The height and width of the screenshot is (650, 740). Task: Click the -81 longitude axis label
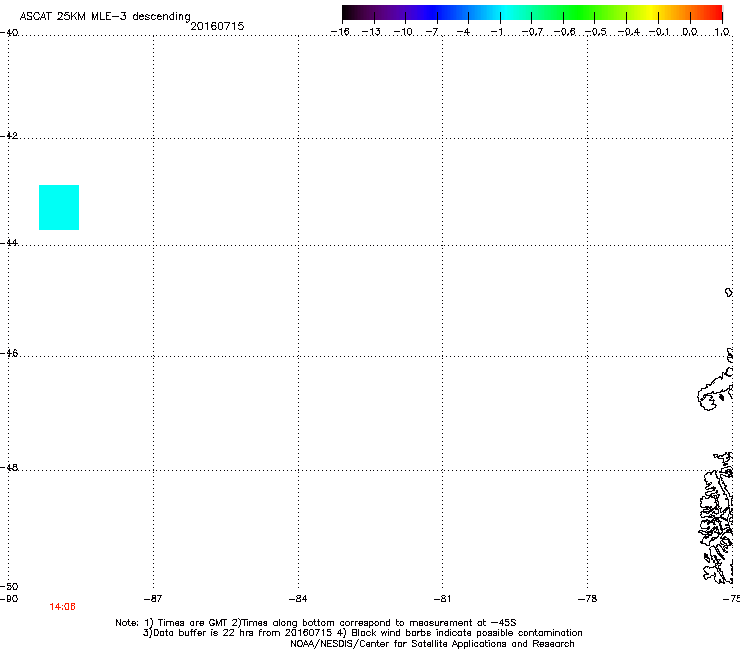[x=443, y=599]
